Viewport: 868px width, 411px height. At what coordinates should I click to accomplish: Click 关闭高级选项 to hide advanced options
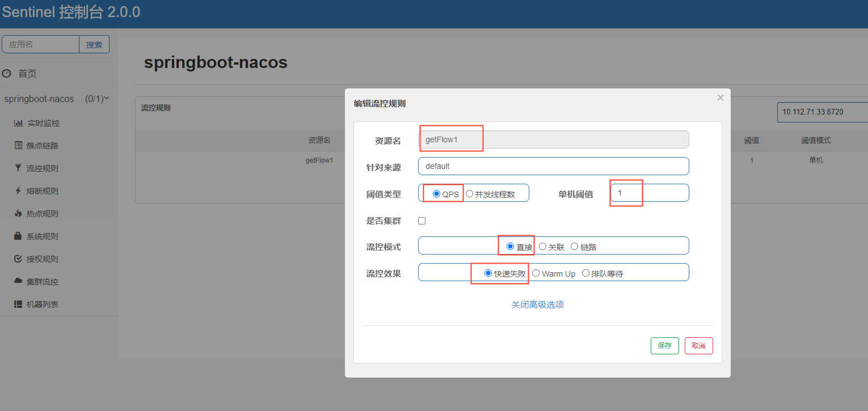point(537,304)
